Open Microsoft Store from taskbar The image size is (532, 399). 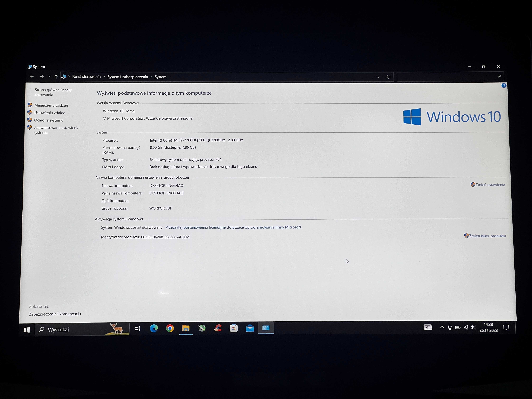[234, 328]
